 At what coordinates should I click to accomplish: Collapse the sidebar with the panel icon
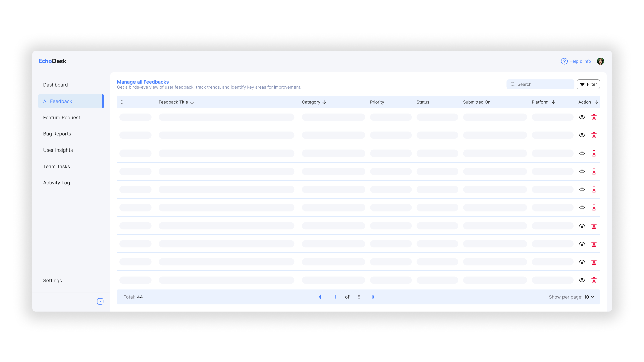tap(100, 301)
